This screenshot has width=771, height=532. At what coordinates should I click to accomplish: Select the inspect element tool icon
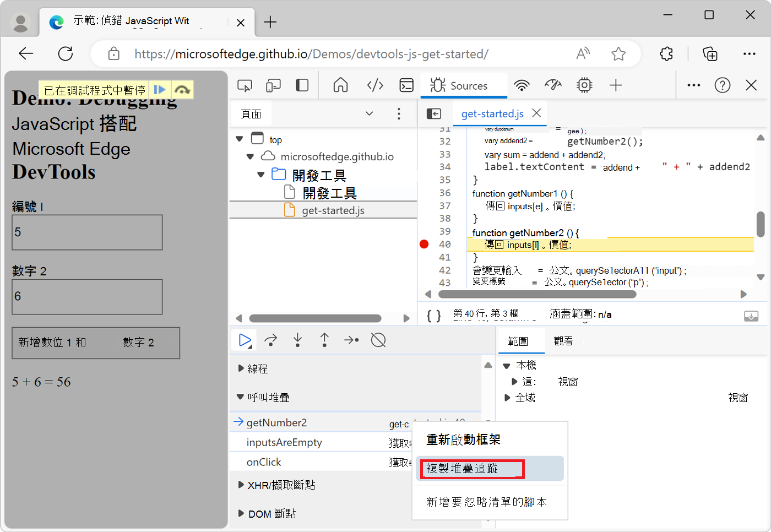click(245, 85)
